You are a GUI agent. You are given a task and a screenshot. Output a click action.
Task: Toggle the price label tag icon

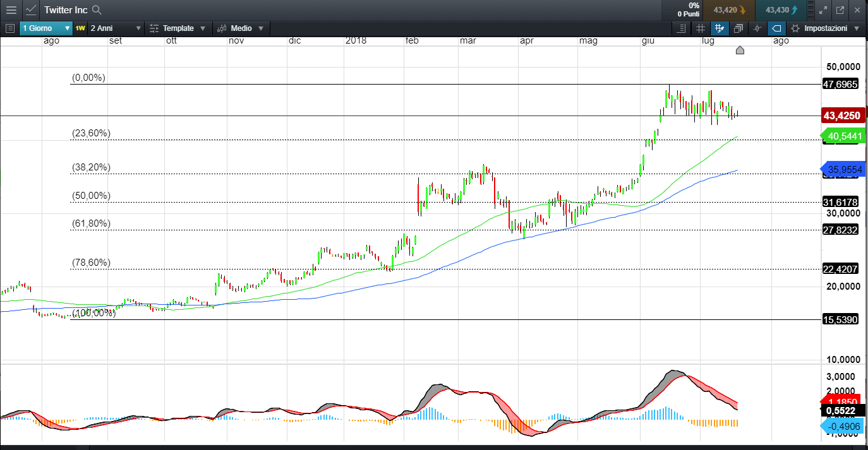pos(776,28)
